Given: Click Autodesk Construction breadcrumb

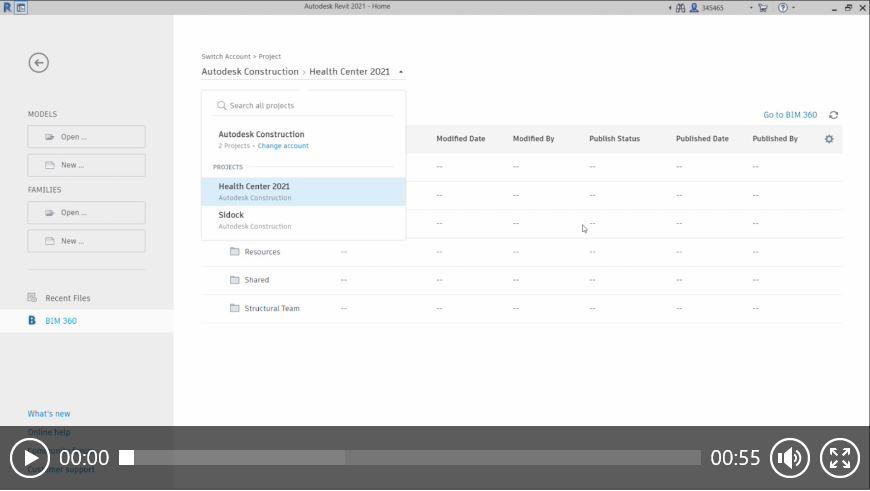Looking at the screenshot, I should 250,72.
